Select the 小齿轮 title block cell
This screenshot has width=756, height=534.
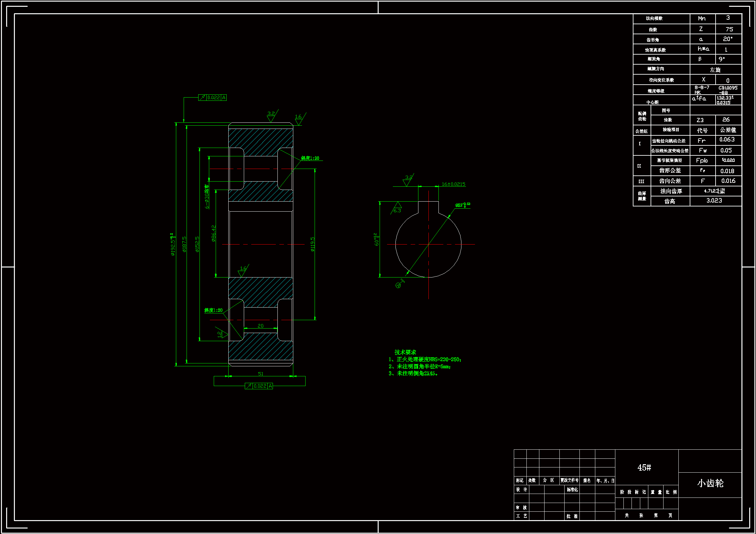[x=710, y=483]
